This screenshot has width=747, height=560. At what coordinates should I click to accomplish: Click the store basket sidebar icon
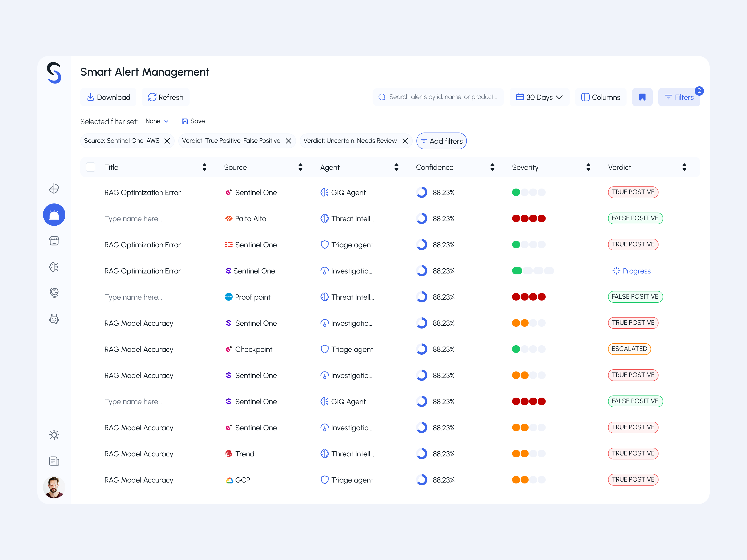54,241
